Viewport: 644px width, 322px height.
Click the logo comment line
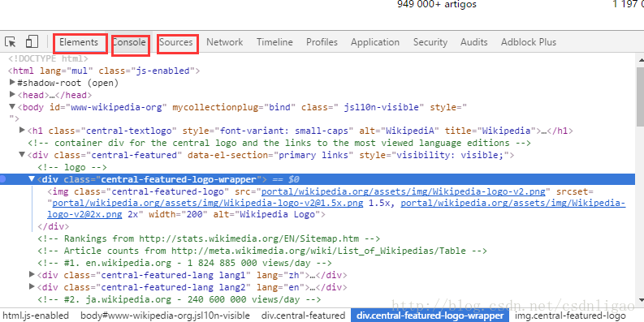pos(72,167)
